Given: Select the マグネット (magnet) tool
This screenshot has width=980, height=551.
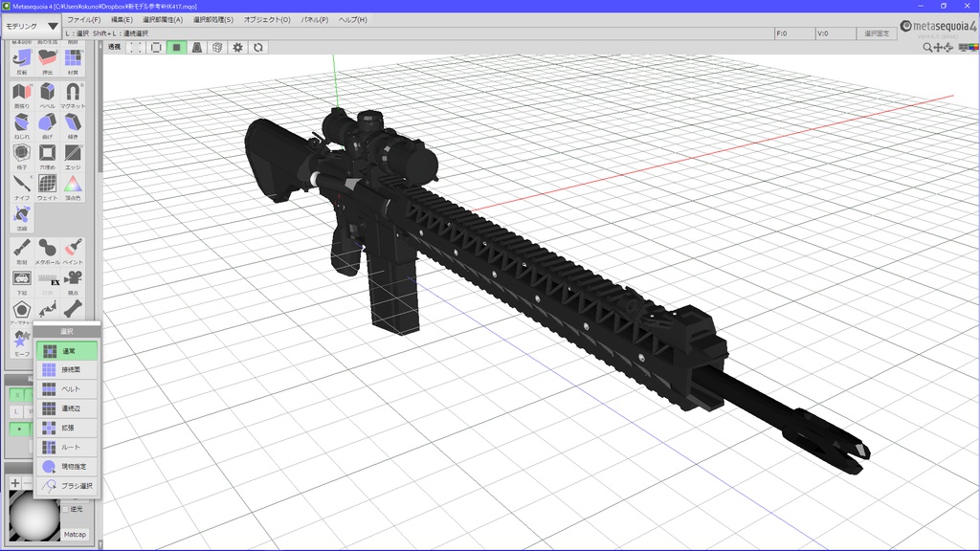Looking at the screenshot, I should coord(73,95).
